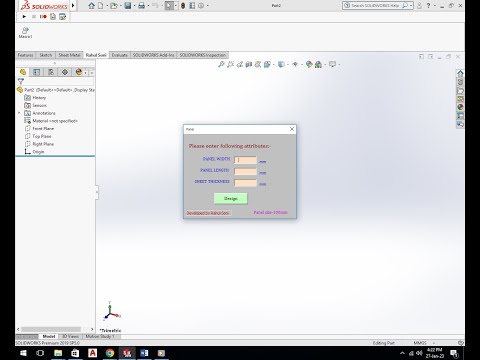The image size is (480, 360).
Task: Select the Rahul Soni tab
Action: (96, 55)
